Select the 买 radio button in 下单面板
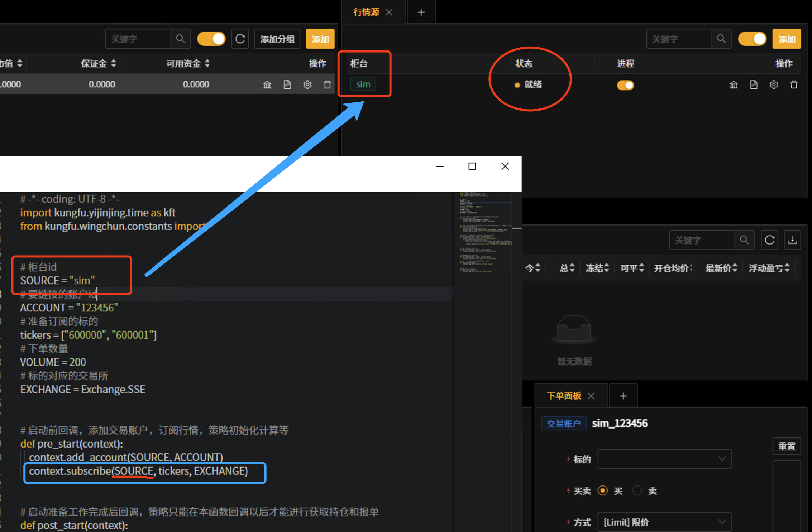Image resolution: width=812 pixels, height=532 pixels. click(603, 491)
